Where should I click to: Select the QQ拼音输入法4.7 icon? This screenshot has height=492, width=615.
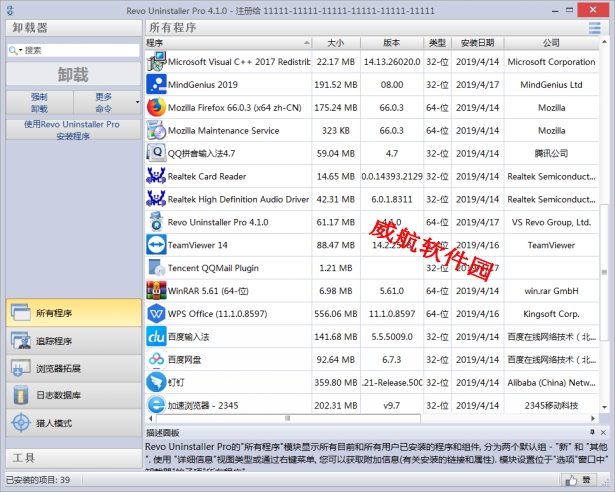click(156, 153)
